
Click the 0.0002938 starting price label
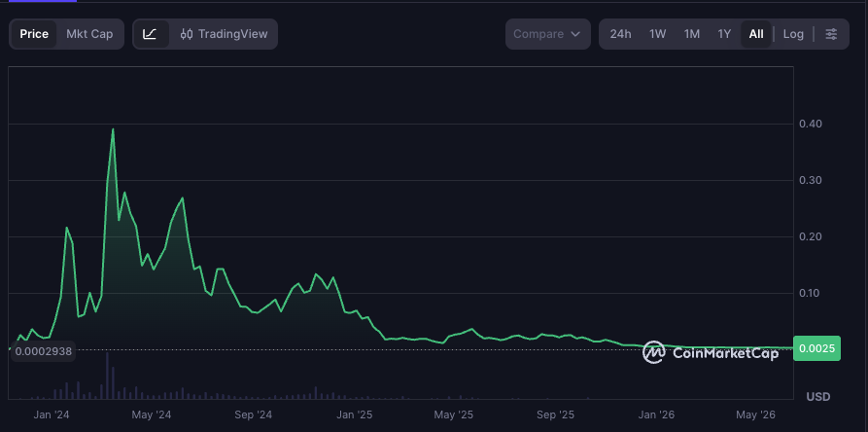[x=43, y=351]
